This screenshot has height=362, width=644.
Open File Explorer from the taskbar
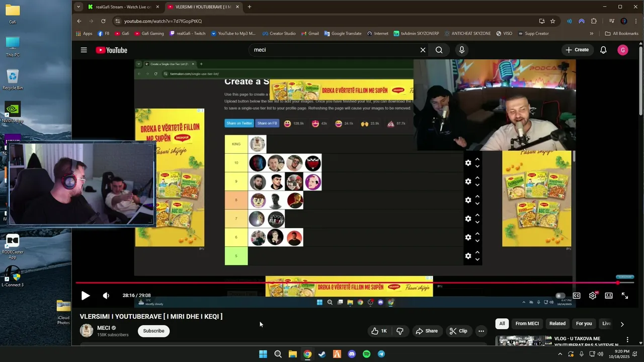coord(292,354)
